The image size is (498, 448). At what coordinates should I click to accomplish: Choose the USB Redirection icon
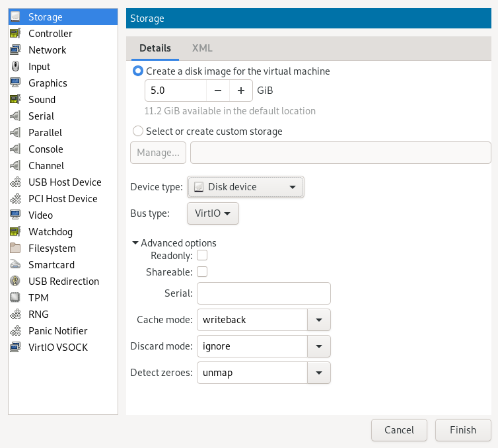16,281
